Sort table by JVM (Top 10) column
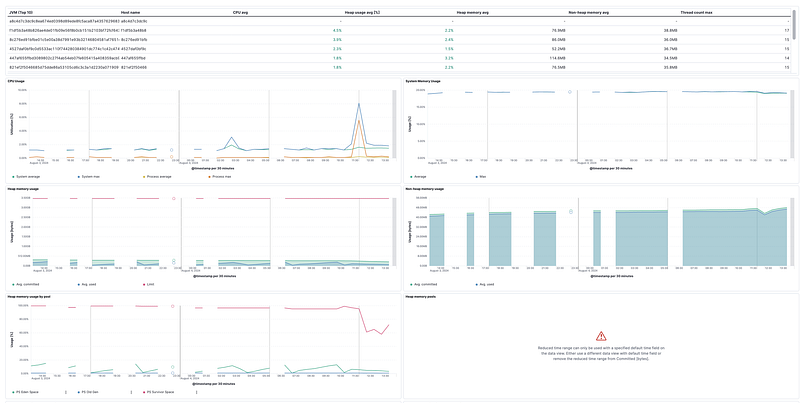The image size is (800, 403). pos(23,12)
